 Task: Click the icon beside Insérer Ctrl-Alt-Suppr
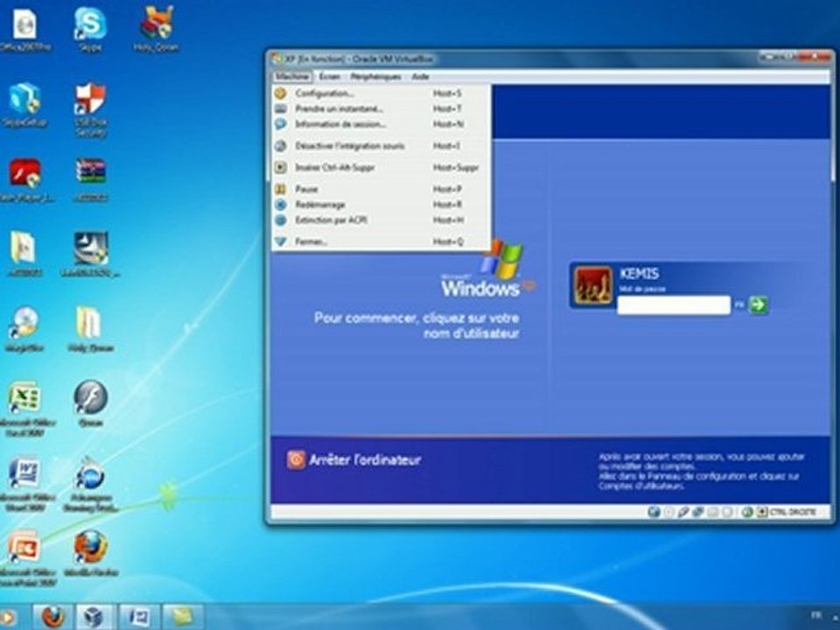pyautogui.click(x=281, y=168)
